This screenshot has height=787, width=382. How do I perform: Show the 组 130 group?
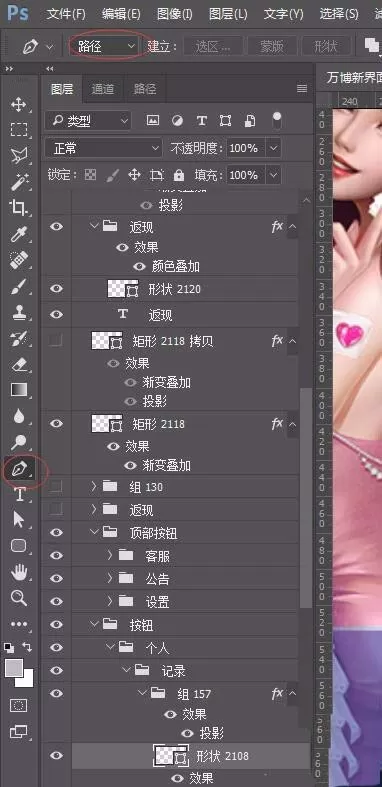pos(57,486)
